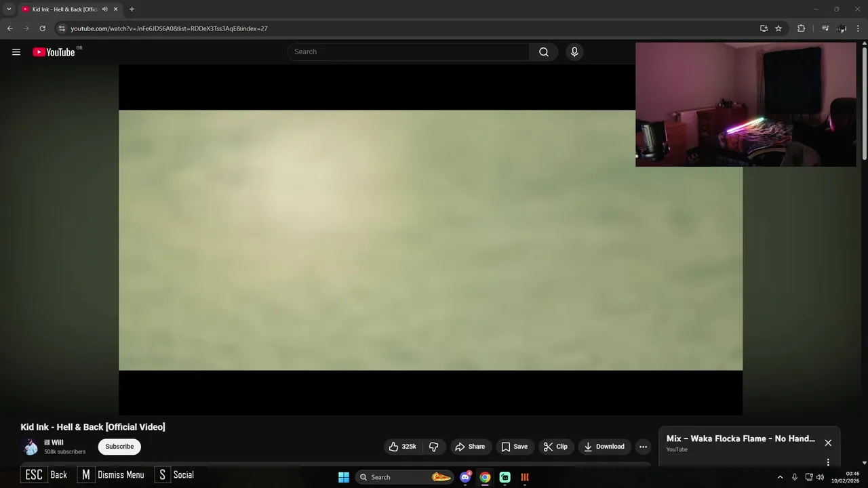Open the network icon in system tray
Viewport: 868px width, 488px height.
[x=809, y=477]
